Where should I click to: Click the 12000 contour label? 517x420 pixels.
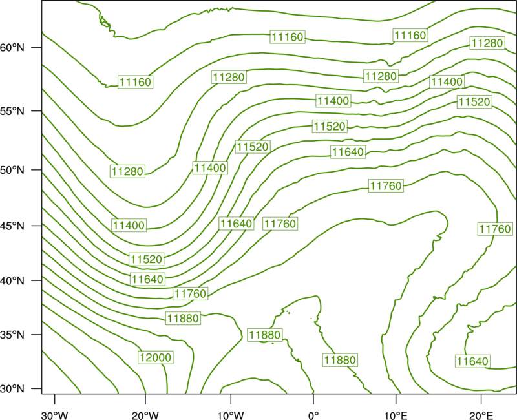pyautogui.click(x=156, y=357)
